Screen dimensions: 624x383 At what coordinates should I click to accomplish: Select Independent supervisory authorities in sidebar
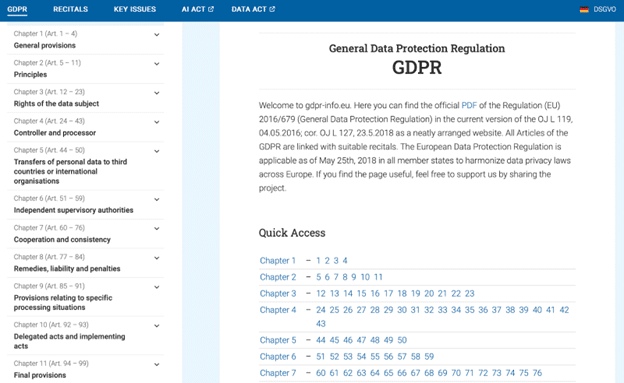pyautogui.click(x=73, y=210)
